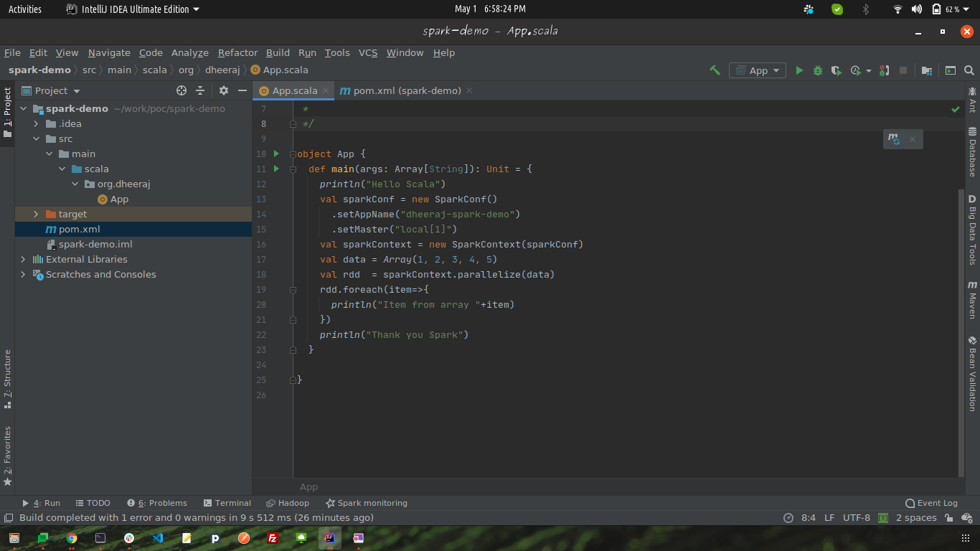The width and height of the screenshot is (980, 551).
Task: Expand External Libraries in the Project tree
Action: click(x=22, y=259)
